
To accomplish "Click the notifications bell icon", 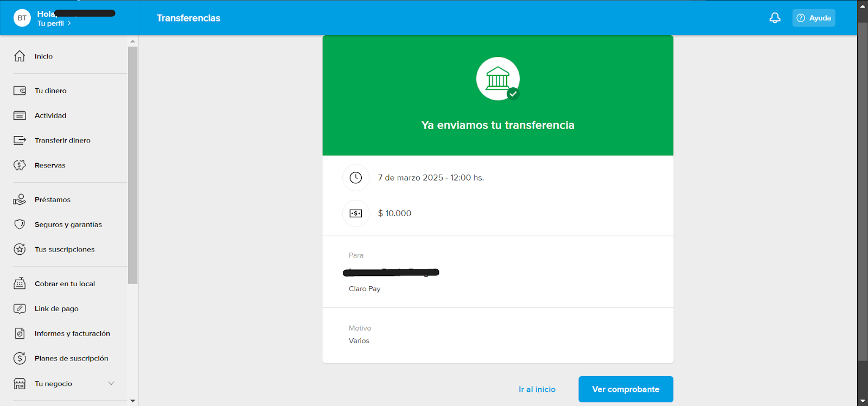I will (x=775, y=18).
